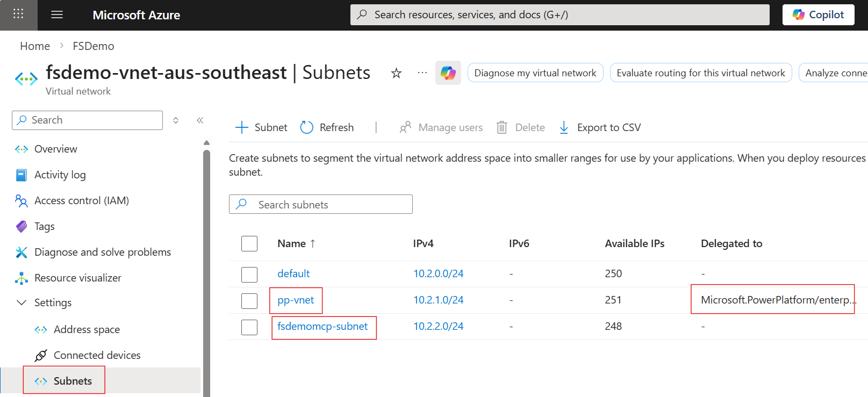868x397 pixels.
Task: Click the 10.2.1.0/24 address link
Action: tap(438, 300)
